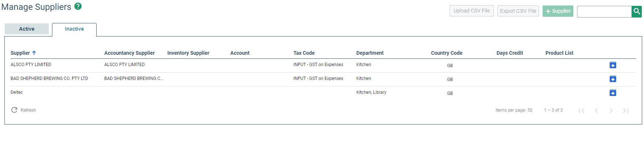This screenshot has height=146, width=644.
Task: Go to the next page arrow
Action: (611, 110)
